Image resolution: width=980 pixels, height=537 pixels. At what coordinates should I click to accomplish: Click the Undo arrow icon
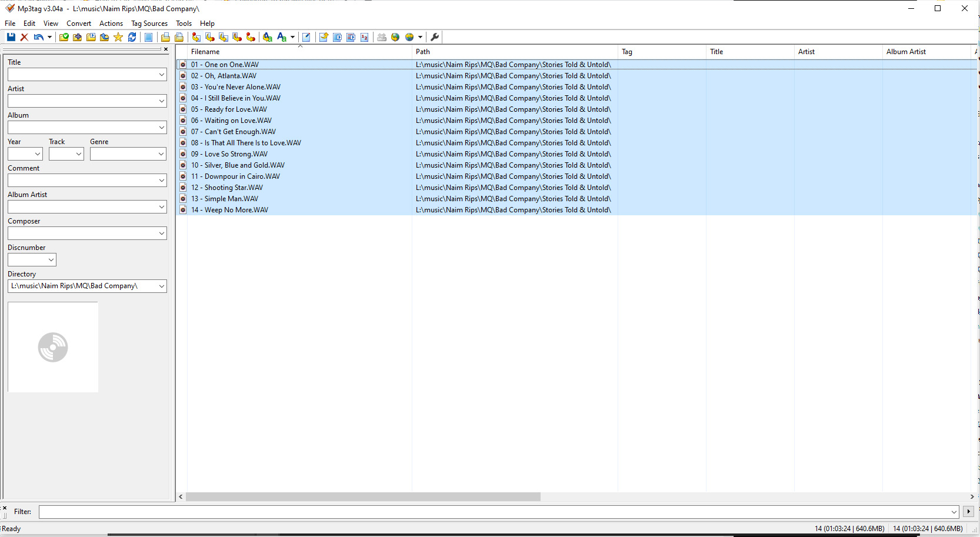38,37
